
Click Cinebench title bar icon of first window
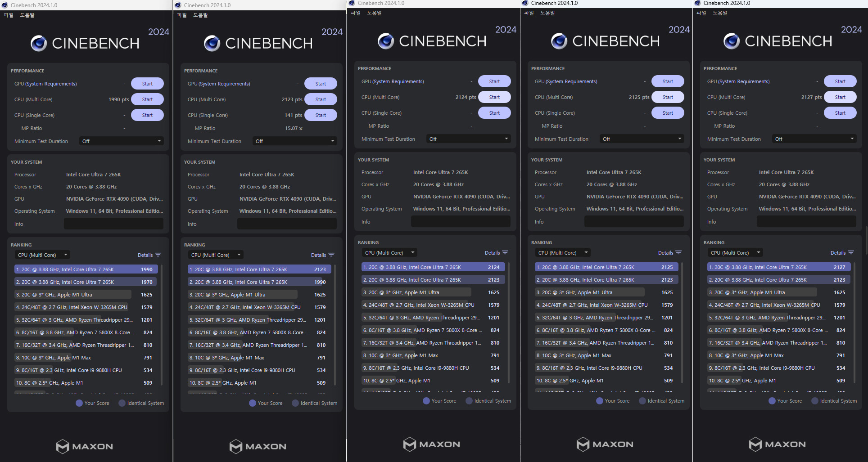tap(5, 5)
